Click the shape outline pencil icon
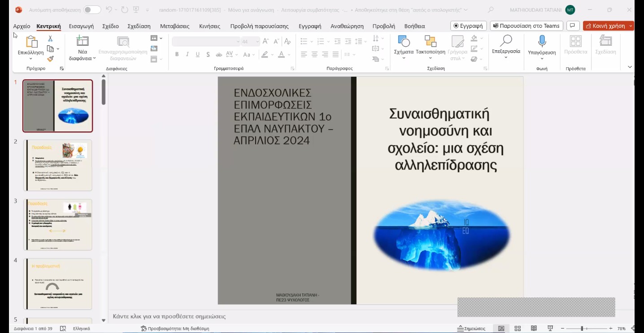Screen dimensions: 644x333 474,48
